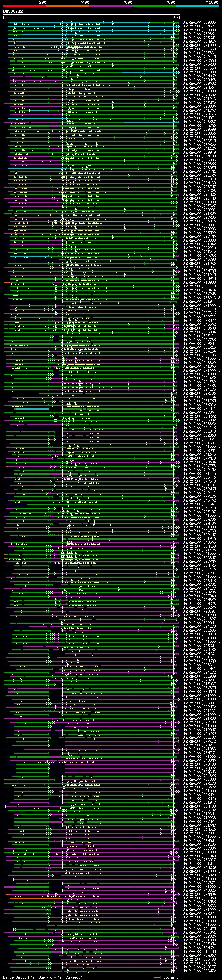The width and height of the screenshot is (222, 980).
Task: Click hit label UniRef100_Q9FSG1
Action: pos(199,53)
